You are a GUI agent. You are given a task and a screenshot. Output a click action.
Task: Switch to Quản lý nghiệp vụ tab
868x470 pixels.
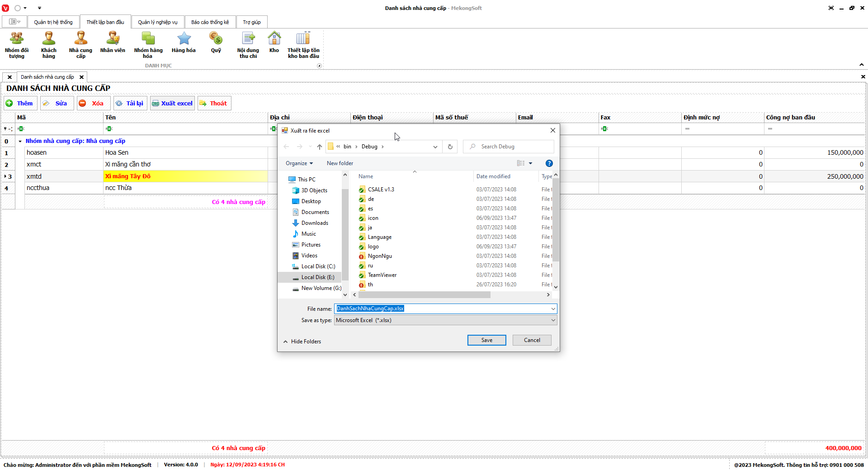pyautogui.click(x=158, y=22)
